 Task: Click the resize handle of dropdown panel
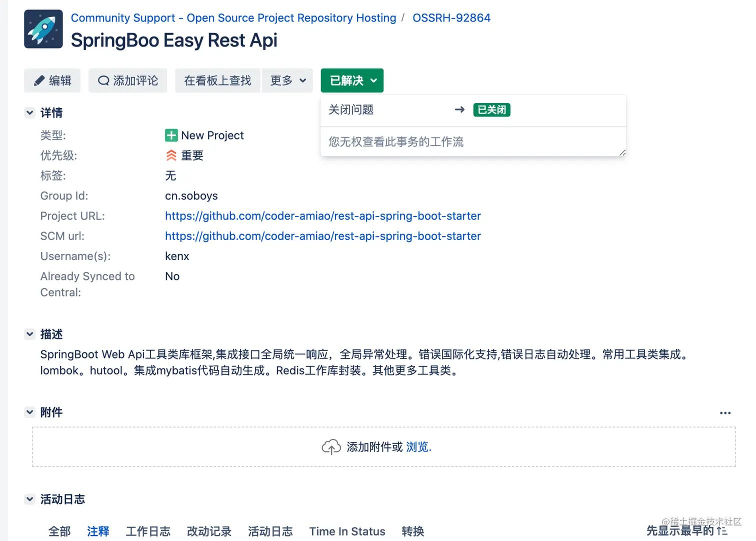(x=622, y=152)
